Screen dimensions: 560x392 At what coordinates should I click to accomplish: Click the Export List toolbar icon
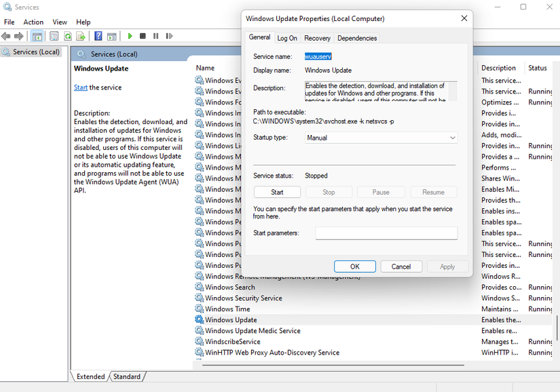[81, 36]
